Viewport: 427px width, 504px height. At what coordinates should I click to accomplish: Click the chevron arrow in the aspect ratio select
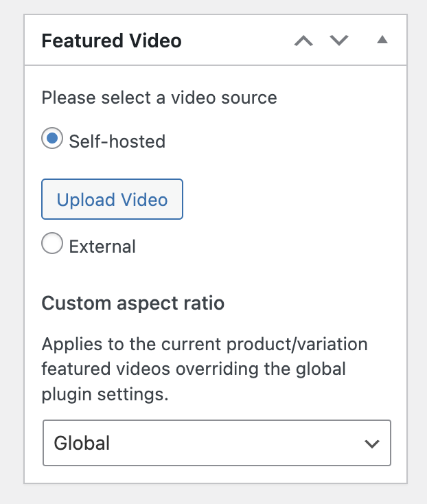point(371,444)
